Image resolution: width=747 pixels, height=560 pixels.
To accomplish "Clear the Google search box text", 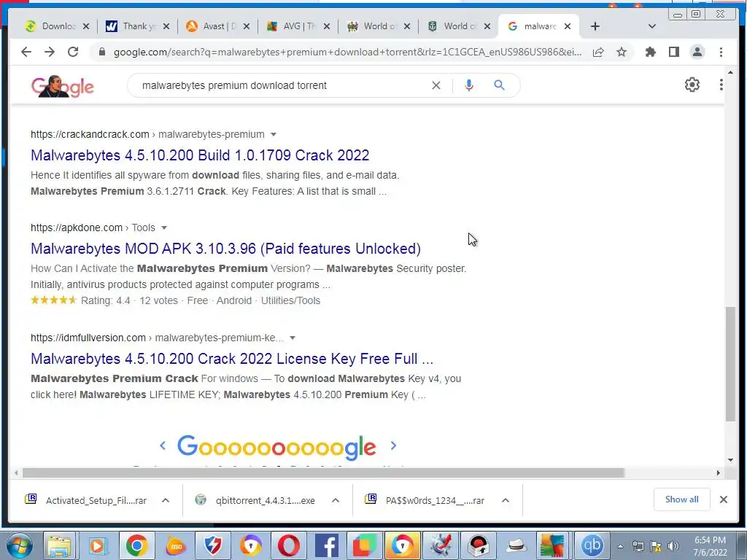I will point(436,85).
